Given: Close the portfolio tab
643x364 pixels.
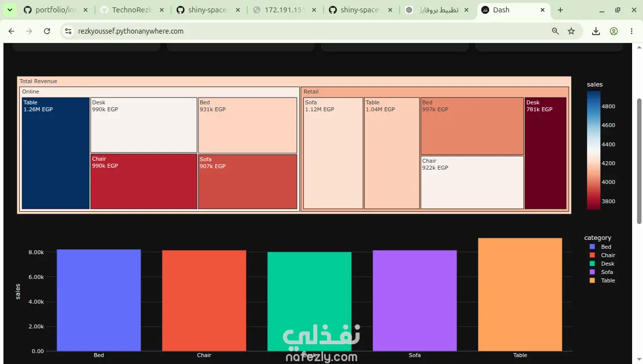Looking at the screenshot, I should tap(86, 10).
